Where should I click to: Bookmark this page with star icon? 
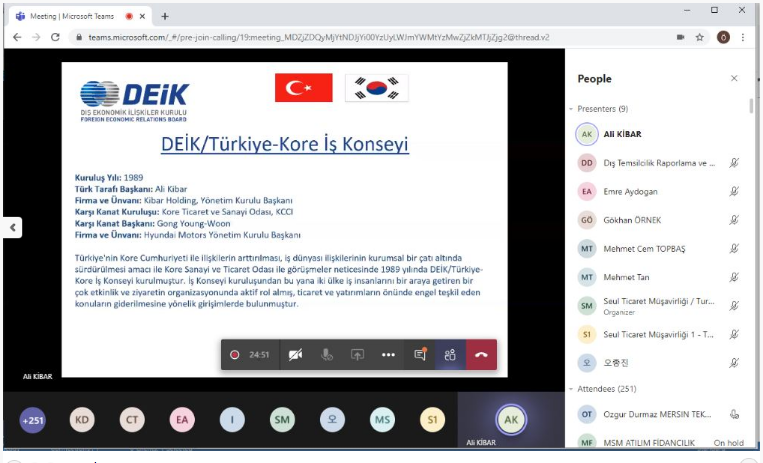701,37
